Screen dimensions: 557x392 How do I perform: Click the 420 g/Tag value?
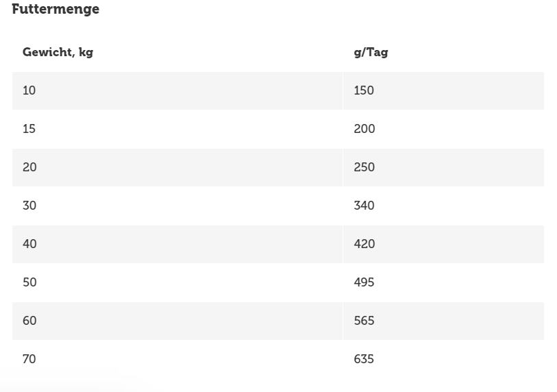coord(364,244)
